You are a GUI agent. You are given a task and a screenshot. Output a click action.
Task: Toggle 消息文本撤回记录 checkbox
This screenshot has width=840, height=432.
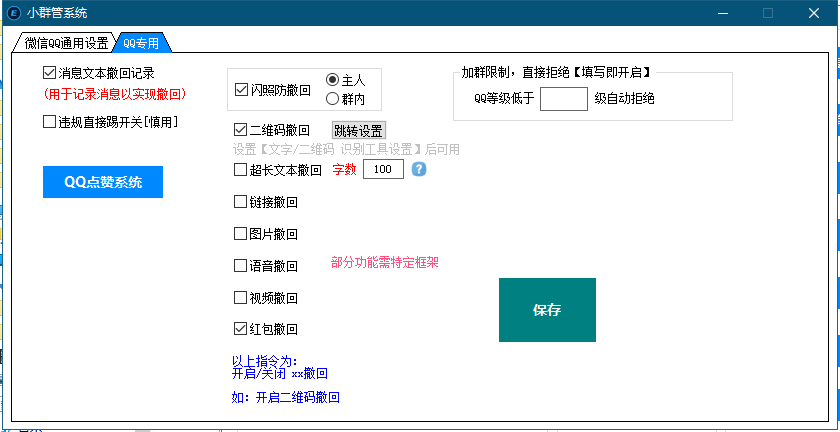(99, 73)
